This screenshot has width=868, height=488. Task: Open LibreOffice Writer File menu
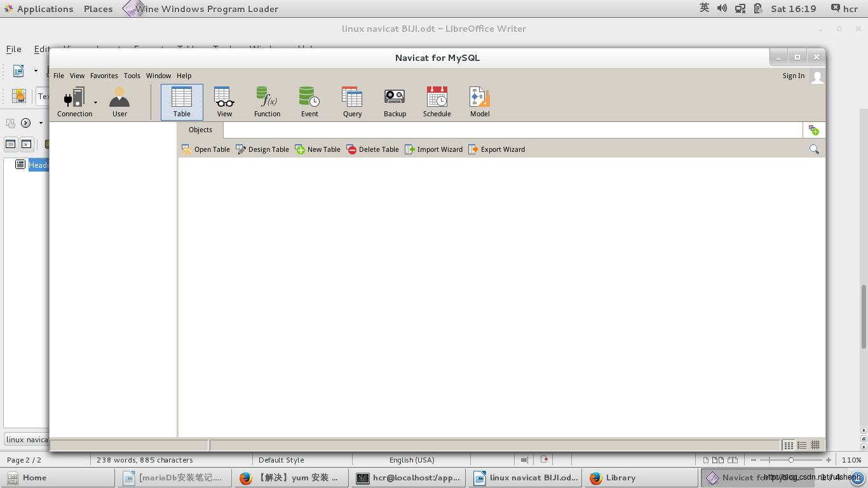13,49
